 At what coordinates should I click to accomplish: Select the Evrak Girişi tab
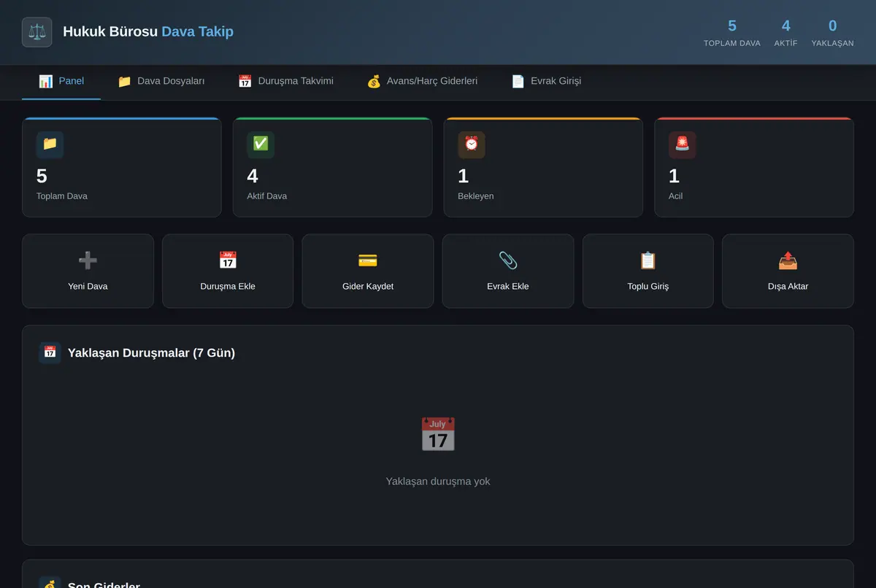[546, 81]
